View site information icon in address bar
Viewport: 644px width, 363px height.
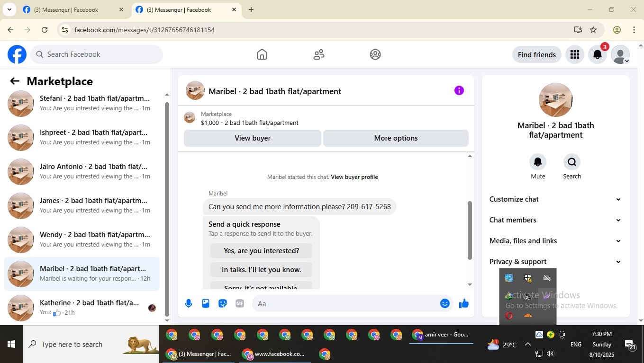click(x=65, y=30)
